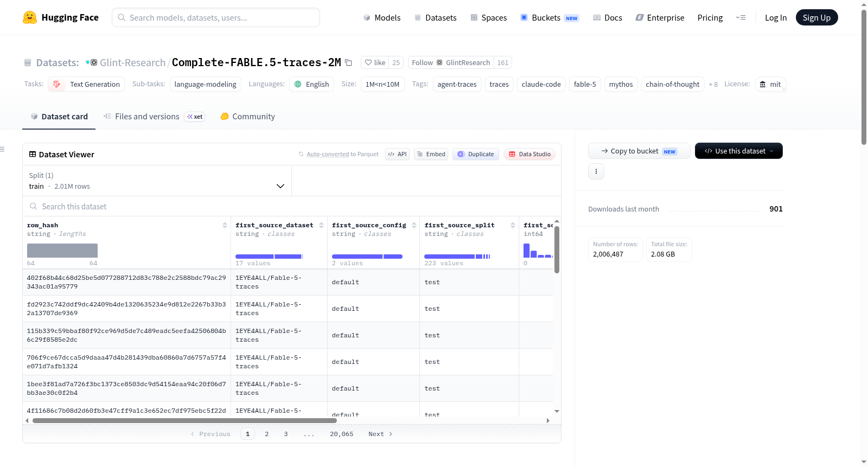
Task: Click the row hash starting 402f68b44c68d25be
Action: click(x=126, y=282)
